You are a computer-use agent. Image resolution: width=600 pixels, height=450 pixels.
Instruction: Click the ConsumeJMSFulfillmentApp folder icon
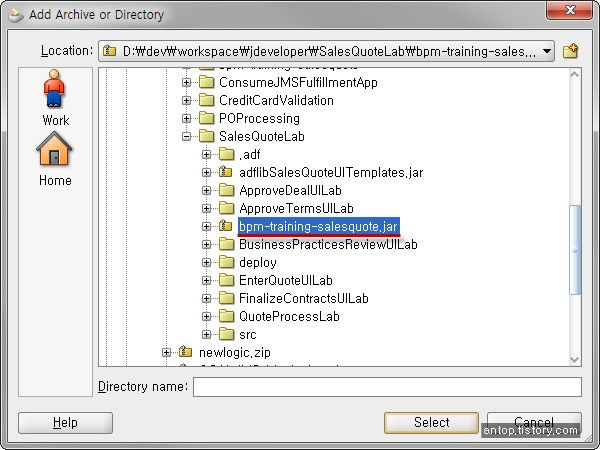(207, 82)
